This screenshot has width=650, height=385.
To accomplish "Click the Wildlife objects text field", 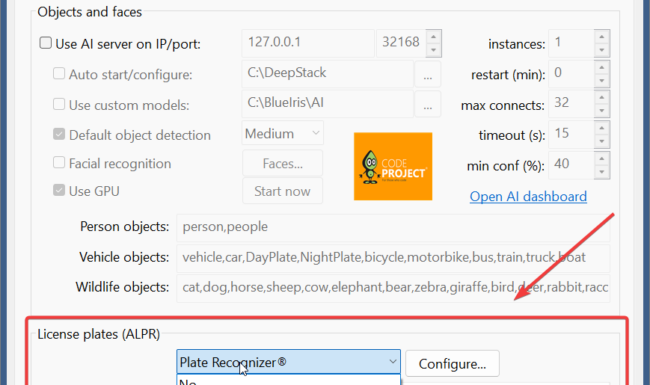I will click(x=393, y=288).
